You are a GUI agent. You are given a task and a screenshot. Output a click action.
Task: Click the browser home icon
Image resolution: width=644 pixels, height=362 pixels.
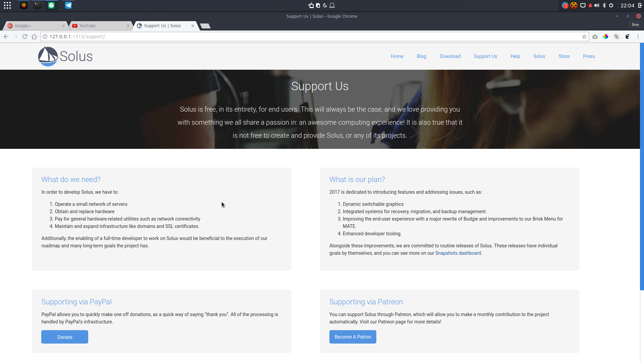(34, 37)
